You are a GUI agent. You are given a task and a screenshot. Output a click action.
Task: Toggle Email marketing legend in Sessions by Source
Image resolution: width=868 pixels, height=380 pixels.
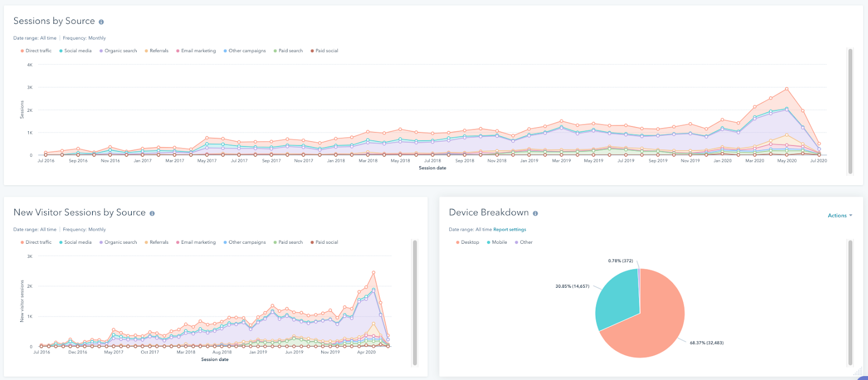click(x=196, y=51)
